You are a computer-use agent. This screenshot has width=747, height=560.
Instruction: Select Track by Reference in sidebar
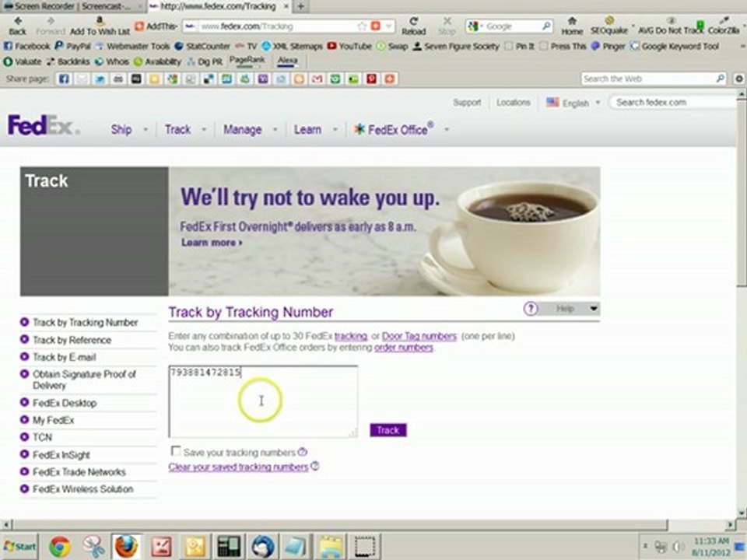pyautogui.click(x=72, y=340)
